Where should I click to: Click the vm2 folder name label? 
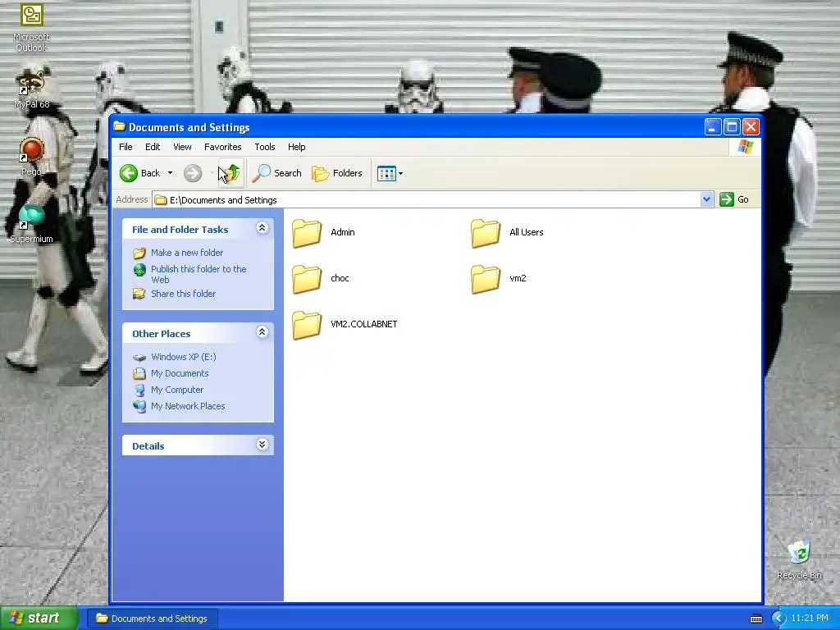[518, 278]
